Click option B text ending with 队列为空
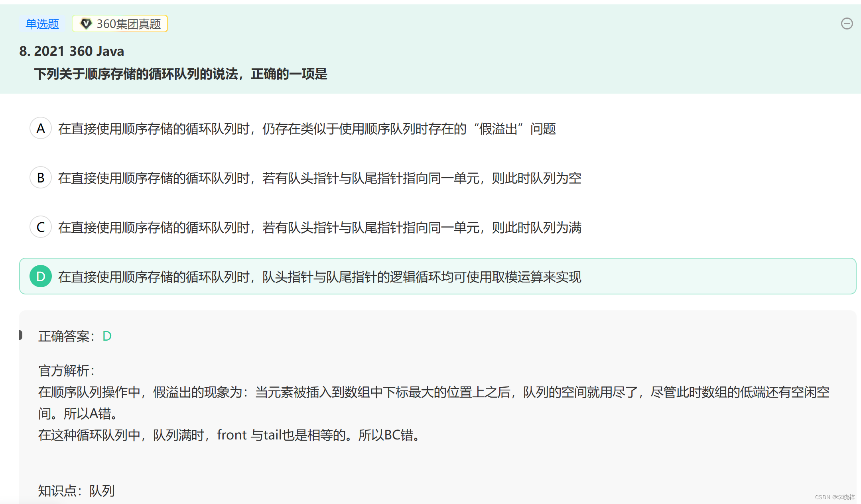The image size is (861, 504). tap(319, 178)
